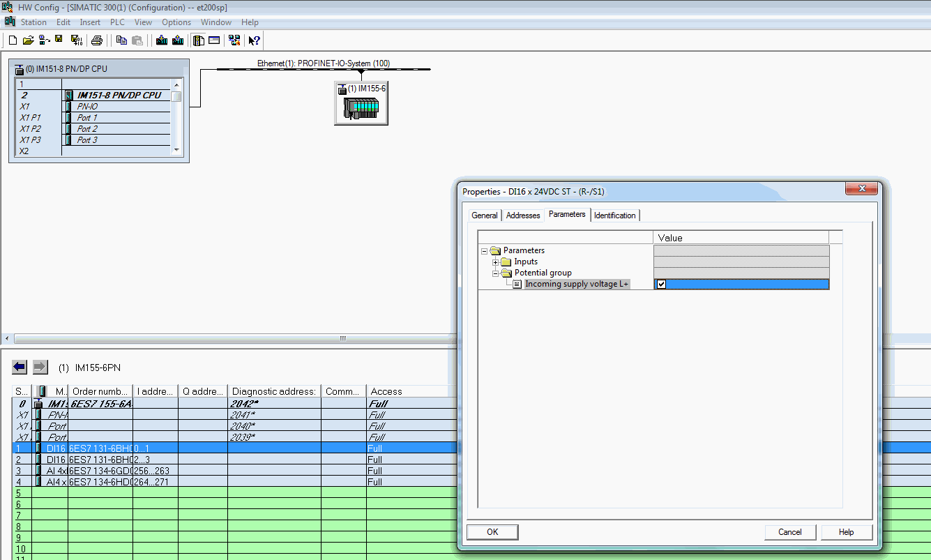This screenshot has width=931, height=560.
Task: Click Help button in Properties dialog
Action: click(847, 532)
